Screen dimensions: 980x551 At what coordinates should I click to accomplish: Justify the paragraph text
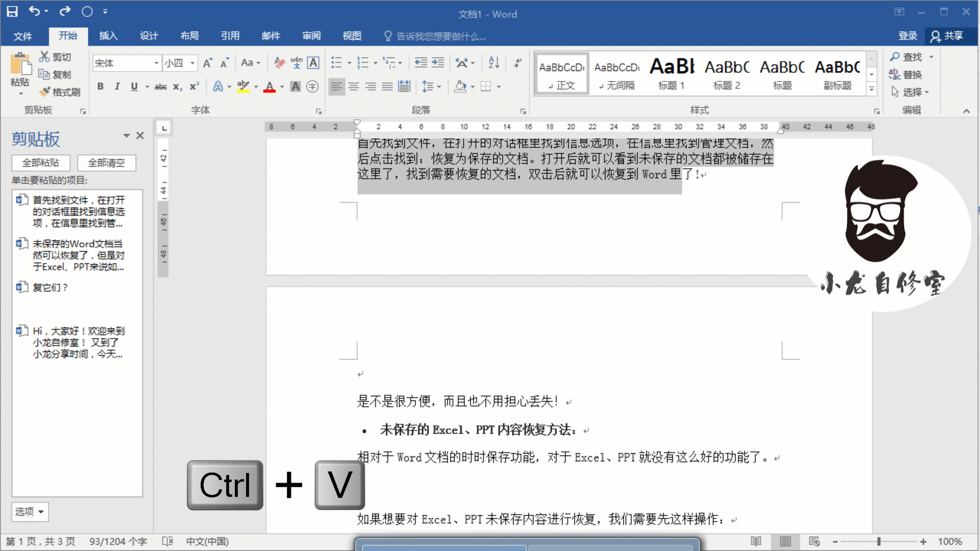387,87
